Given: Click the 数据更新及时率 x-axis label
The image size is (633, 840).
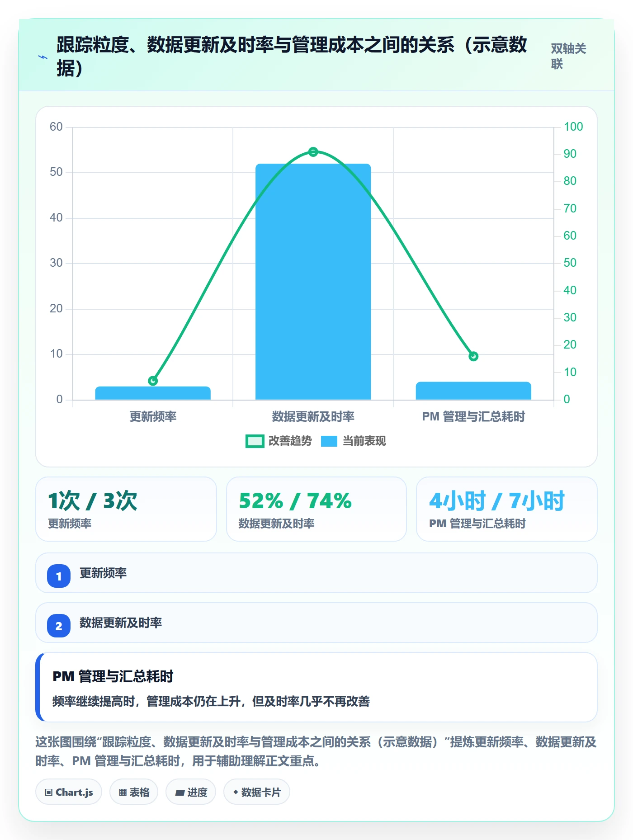Looking at the screenshot, I should point(313,416).
